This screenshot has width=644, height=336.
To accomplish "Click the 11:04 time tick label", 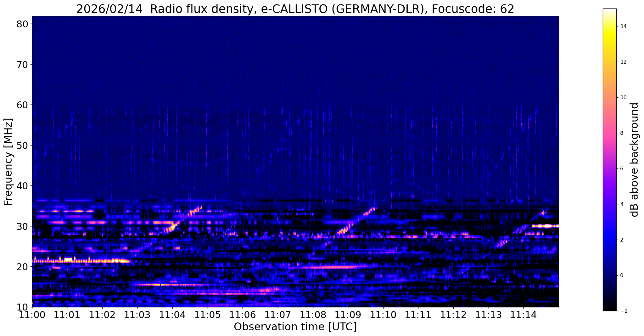I will tap(172, 315).
